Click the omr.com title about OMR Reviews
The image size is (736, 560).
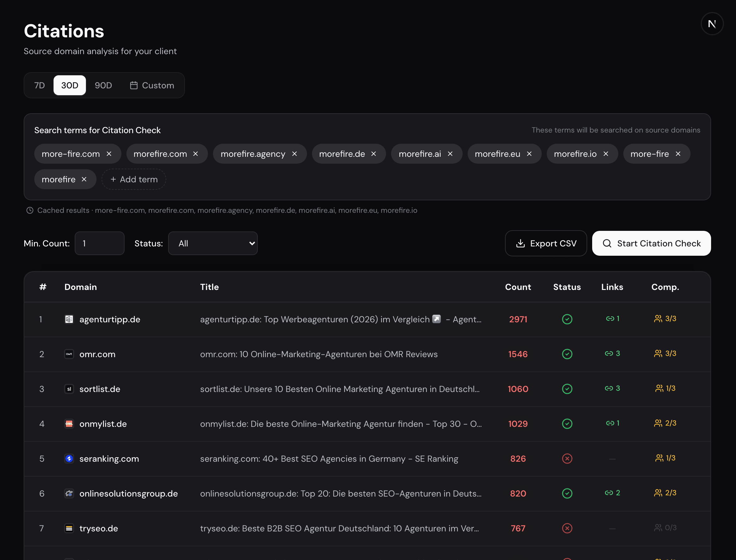pyautogui.click(x=319, y=354)
